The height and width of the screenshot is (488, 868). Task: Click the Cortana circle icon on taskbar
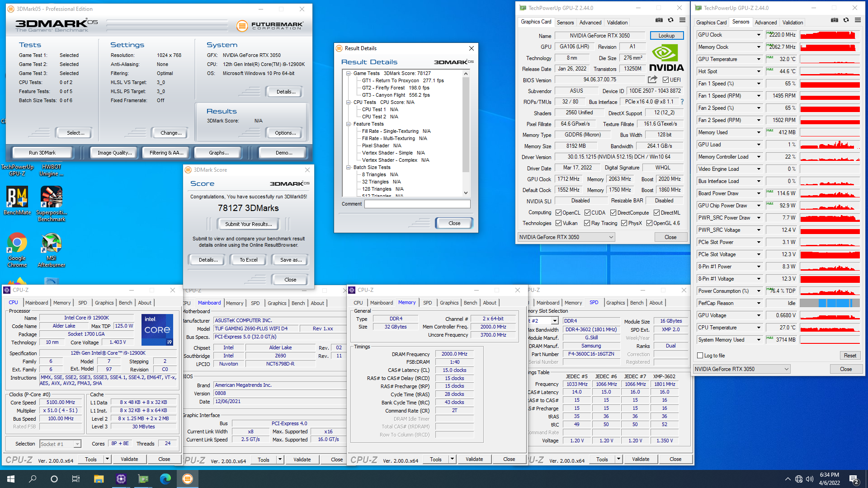coord(54,479)
